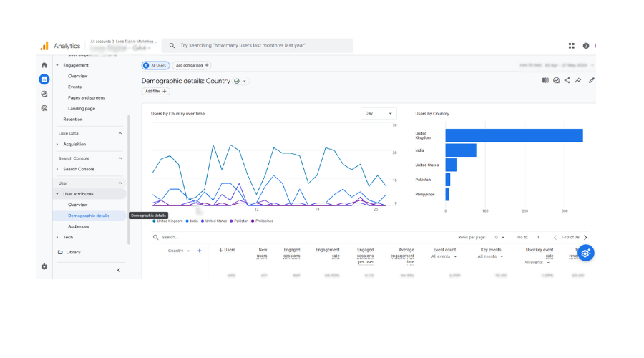Screen dimensions: 644x358
Task: Open Landing page report
Action: coord(82,109)
